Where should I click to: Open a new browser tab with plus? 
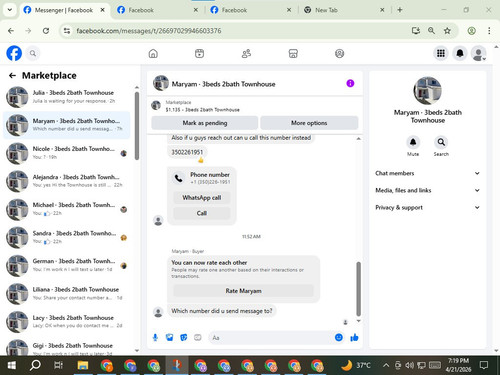click(400, 10)
